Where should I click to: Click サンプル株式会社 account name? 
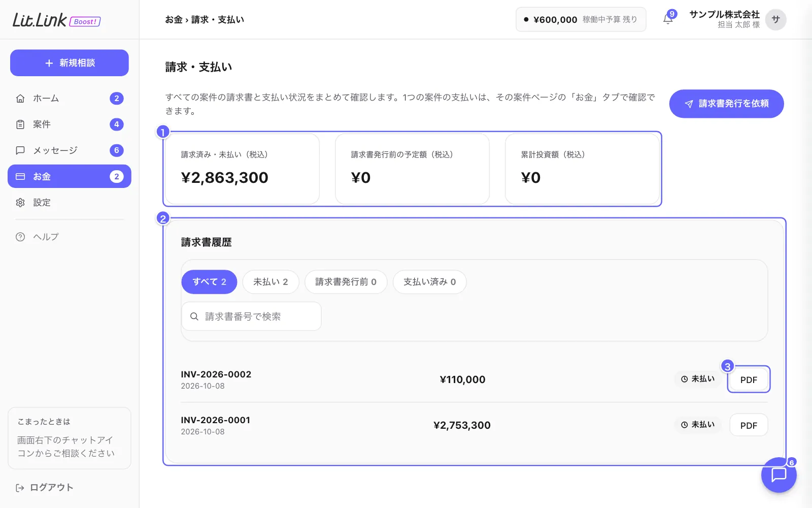[x=724, y=14]
